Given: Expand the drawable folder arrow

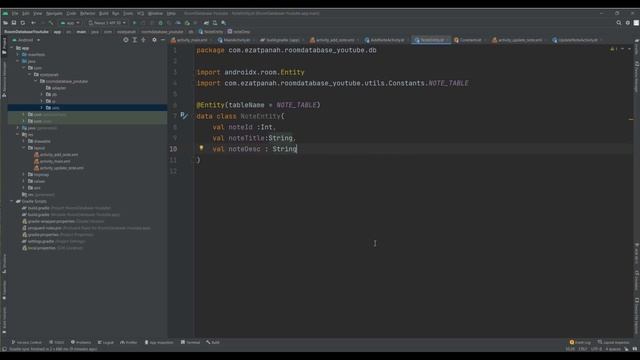Looking at the screenshot, I should click(x=24, y=141).
